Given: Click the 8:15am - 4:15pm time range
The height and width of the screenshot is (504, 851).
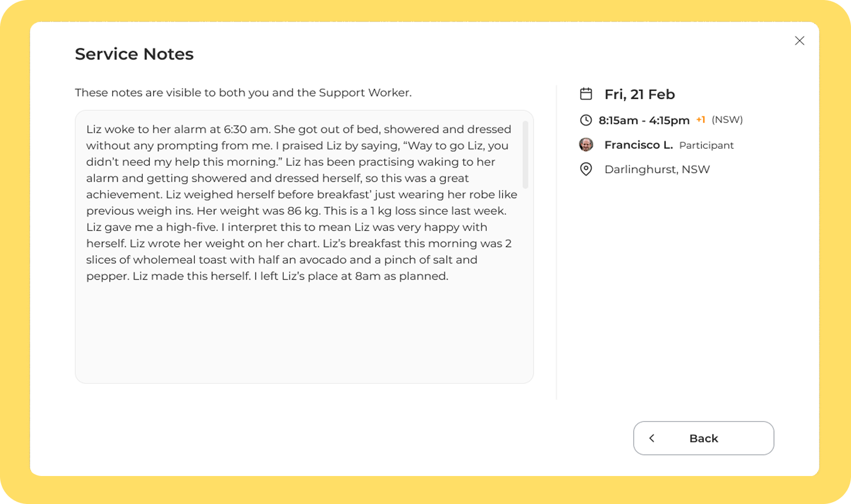Looking at the screenshot, I should click(644, 120).
